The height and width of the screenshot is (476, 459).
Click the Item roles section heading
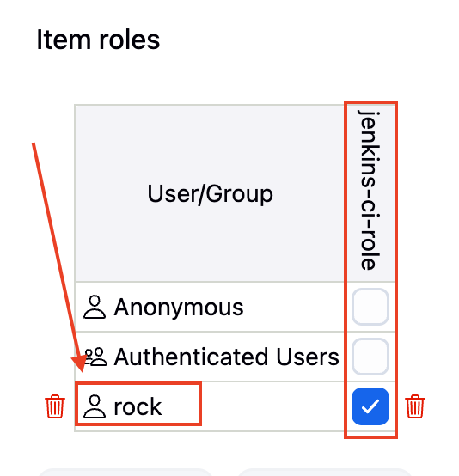(x=98, y=40)
